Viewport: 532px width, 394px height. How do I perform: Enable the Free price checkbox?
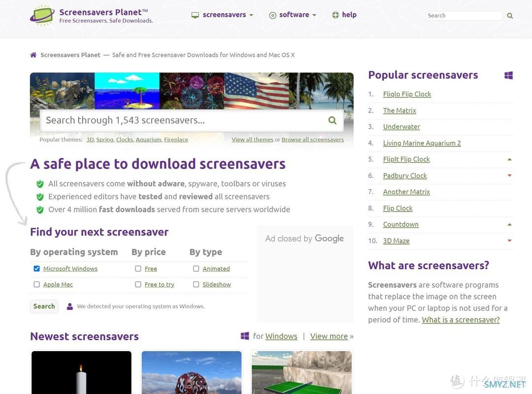point(138,269)
